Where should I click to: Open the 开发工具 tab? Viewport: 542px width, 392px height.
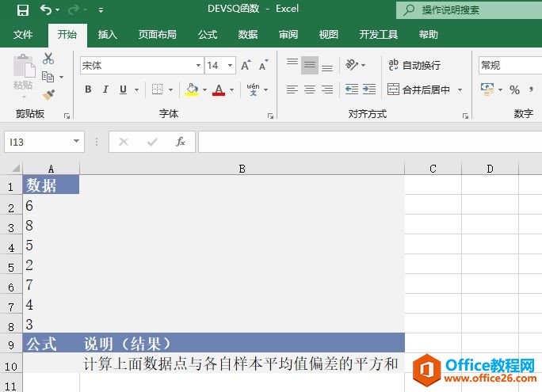tap(379, 35)
